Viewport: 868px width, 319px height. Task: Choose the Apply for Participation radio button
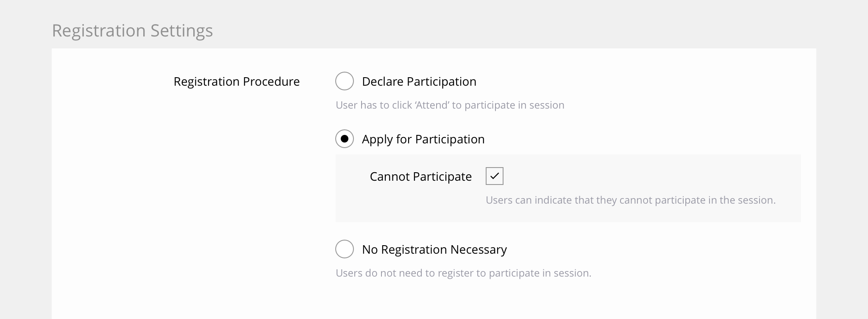(345, 139)
